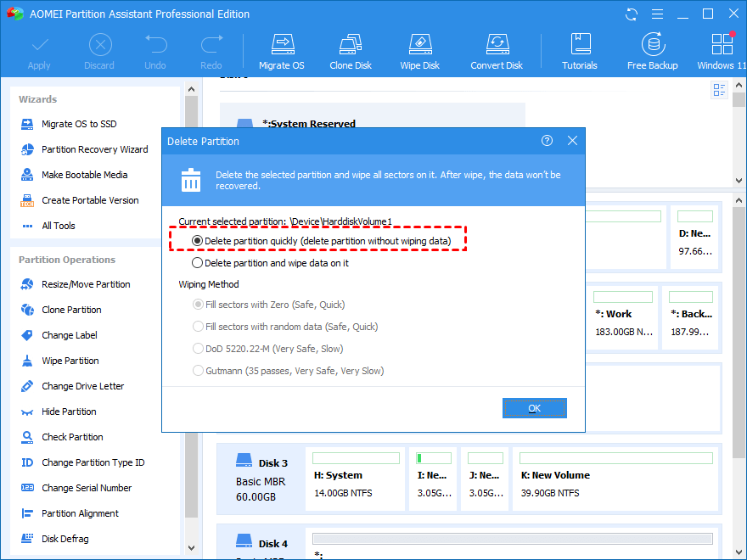Click the Windows 11 toolbar icon
The width and height of the screenshot is (747, 560).
pyautogui.click(x=722, y=44)
